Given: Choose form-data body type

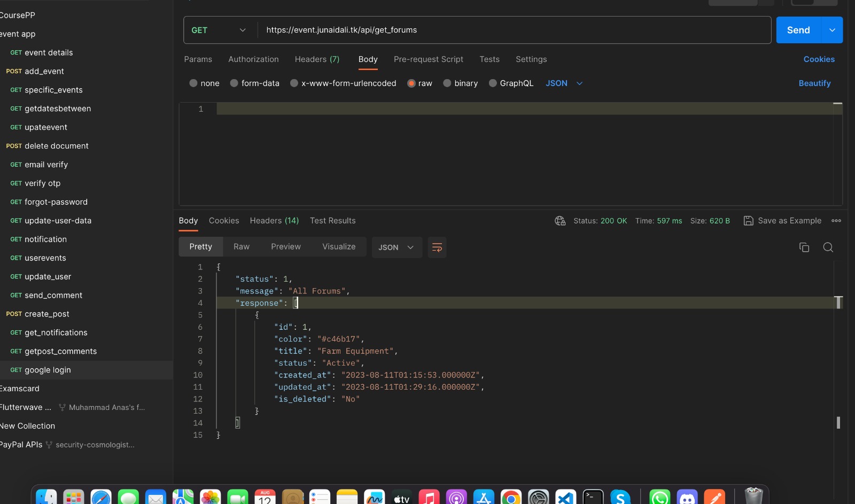Looking at the screenshot, I should point(234,83).
